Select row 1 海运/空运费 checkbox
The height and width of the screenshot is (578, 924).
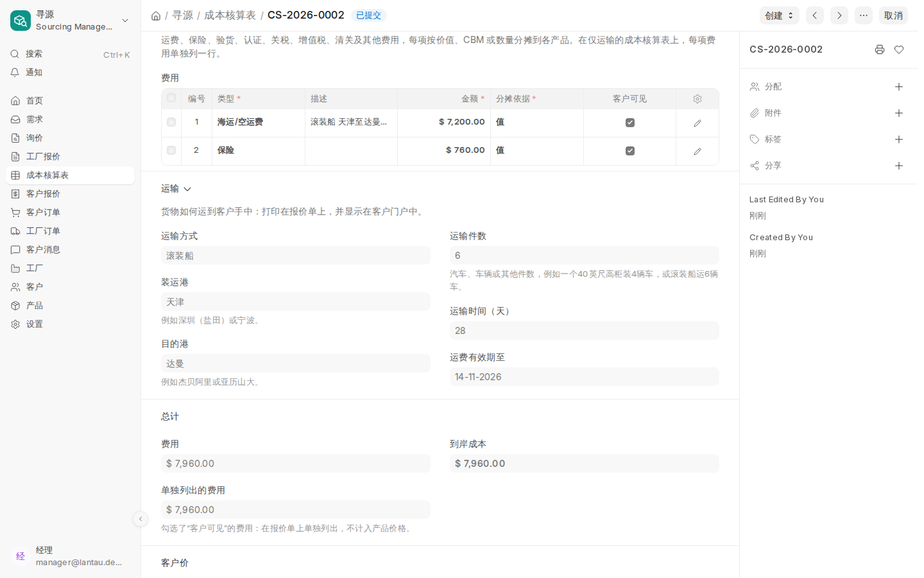(171, 122)
